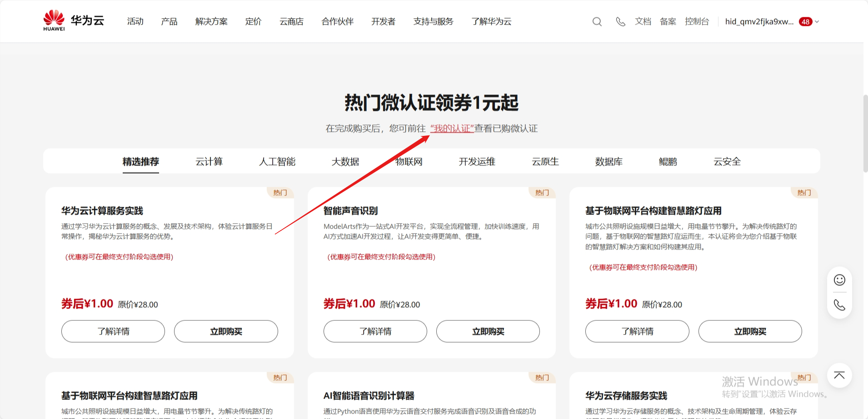Click the page vertical scrollbar
The height and width of the screenshot is (419, 868).
(x=865, y=134)
